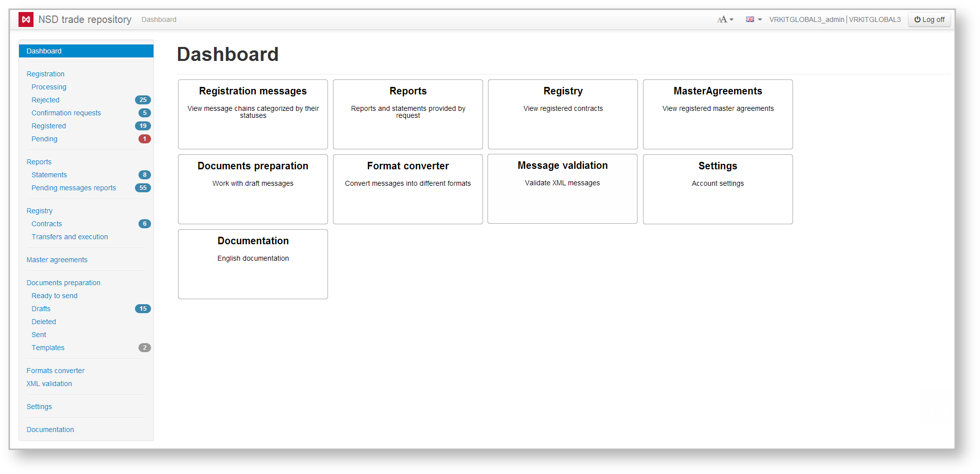Click the Contracts count badge 6

144,224
